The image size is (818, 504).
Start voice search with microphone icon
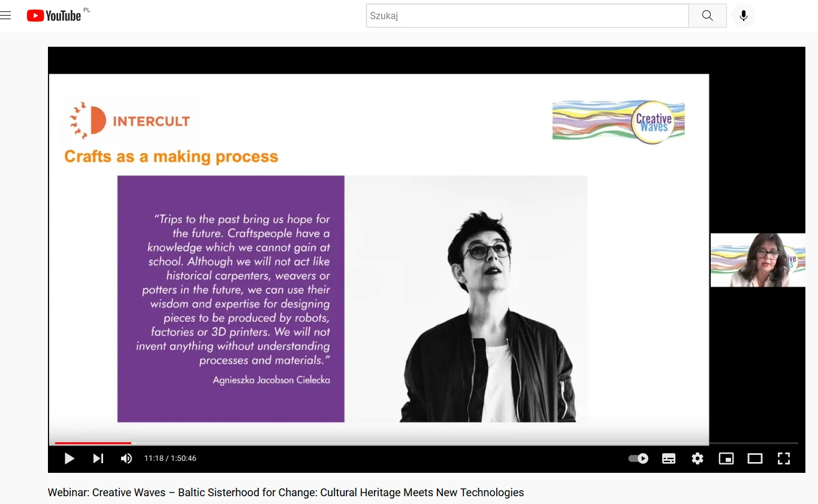click(744, 16)
